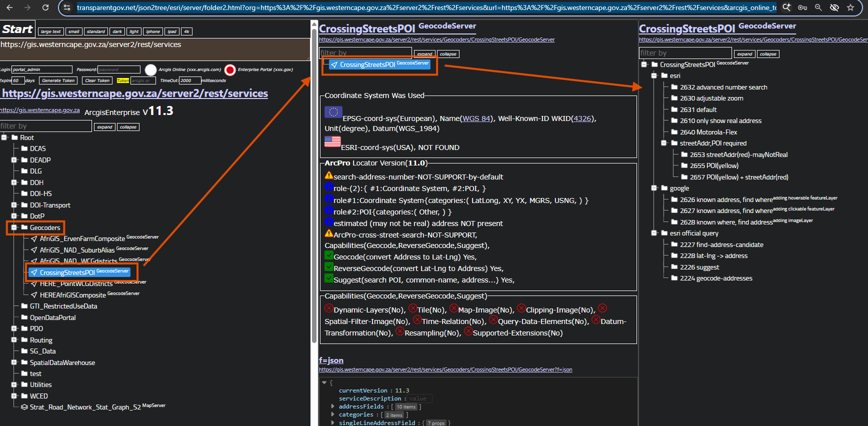Collapse the Geocoders folder node
This screenshot has width=868, height=426.
pyautogui.click(x=14, y=227)
